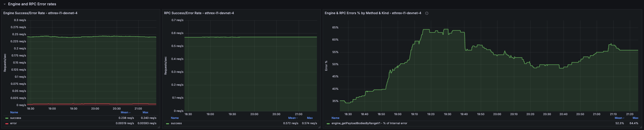
Task: Click the 0.240 req/s max value
Action: [x=149, y=118]
